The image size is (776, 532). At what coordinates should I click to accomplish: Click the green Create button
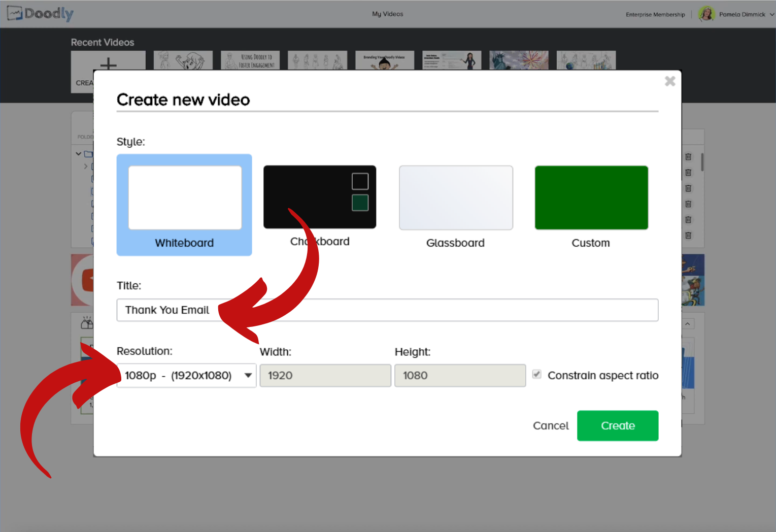(x=618, y=426)
